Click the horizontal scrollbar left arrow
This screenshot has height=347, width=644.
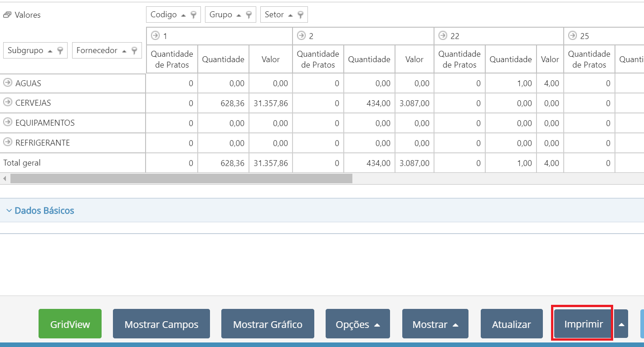tap(5, 179)
